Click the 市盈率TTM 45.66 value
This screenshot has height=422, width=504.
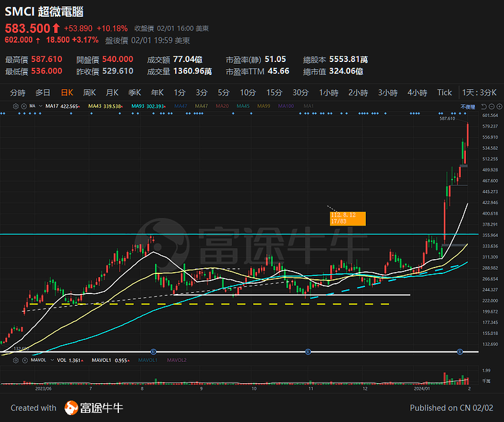tap(278, 71)
